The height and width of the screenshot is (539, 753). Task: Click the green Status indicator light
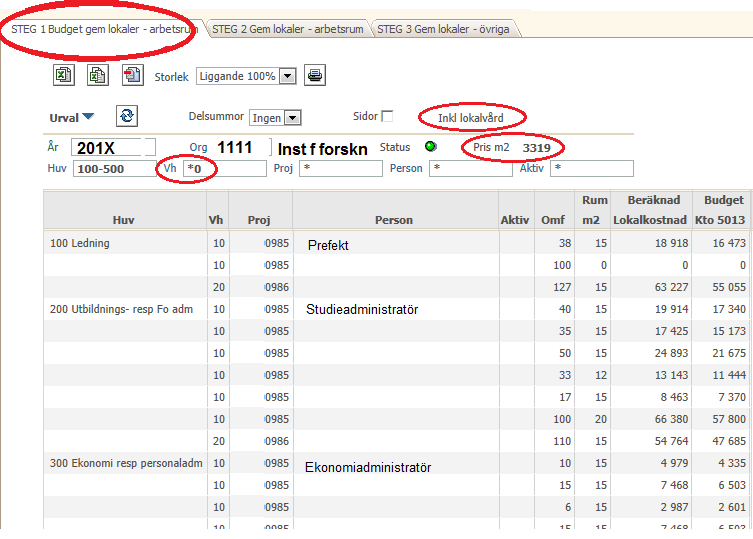(x=431, y=147)
